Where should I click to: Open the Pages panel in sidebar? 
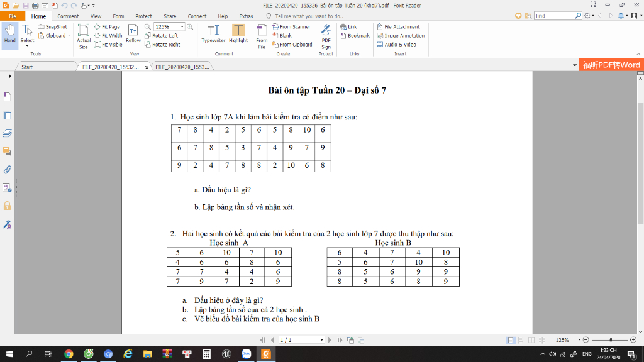tap(8, 116)
